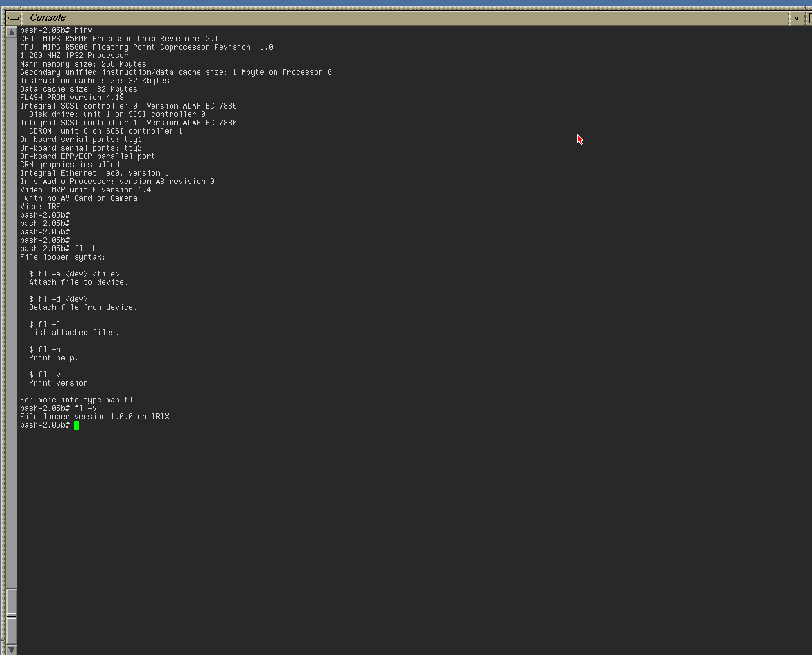Click the 'Secondary unified instruction/data cache size' line
Viewport: 812px width, 655px height.
(176, 72)
